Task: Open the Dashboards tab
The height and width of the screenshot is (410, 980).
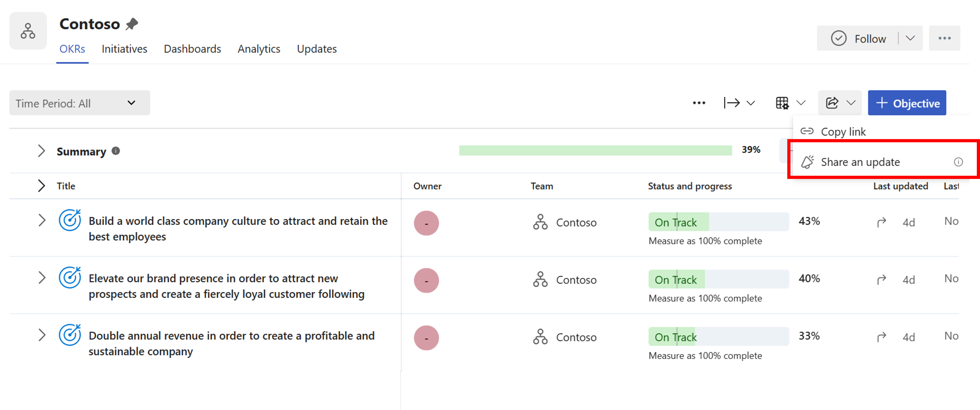Action: coord(192,49)
